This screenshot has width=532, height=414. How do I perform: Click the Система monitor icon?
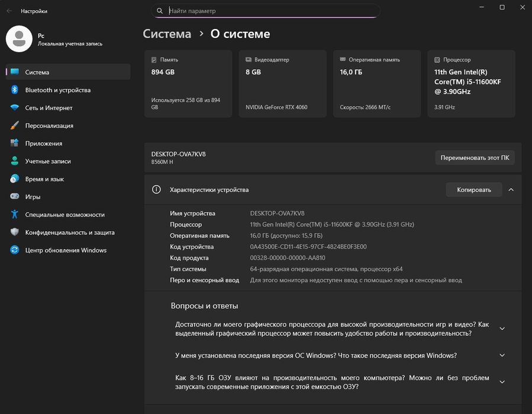click(x=15, y=72)
